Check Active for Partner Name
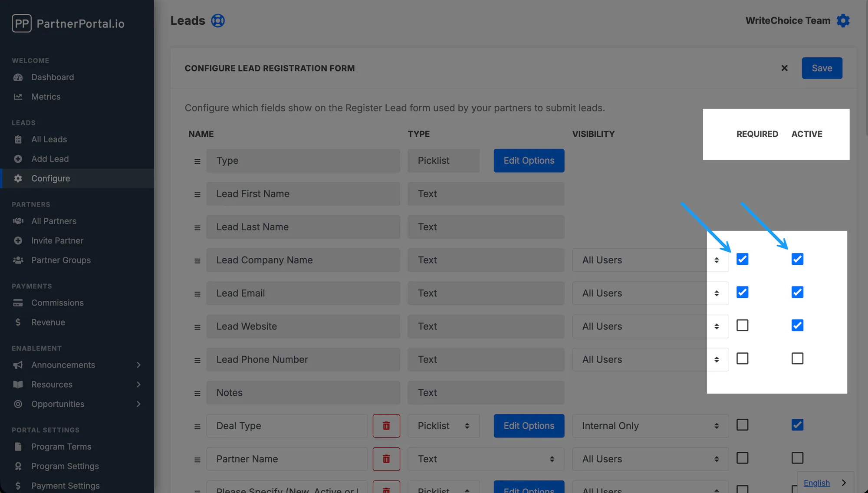868x493 pixels. [797, 458]
